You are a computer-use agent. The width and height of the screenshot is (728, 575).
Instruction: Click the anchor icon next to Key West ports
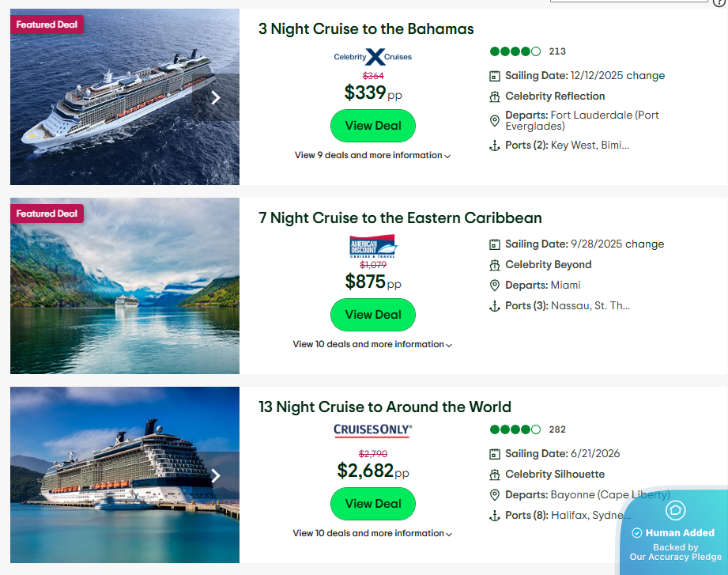coord(495,145)
